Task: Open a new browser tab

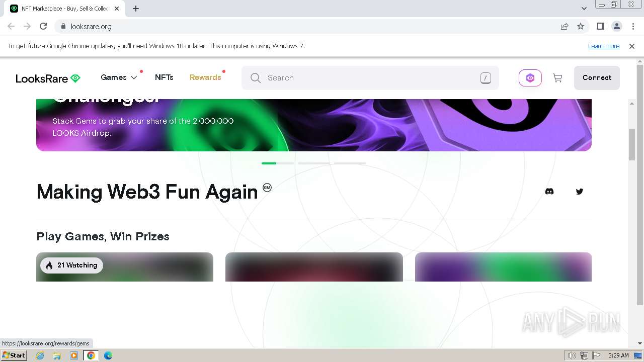Action: point(136,9)
